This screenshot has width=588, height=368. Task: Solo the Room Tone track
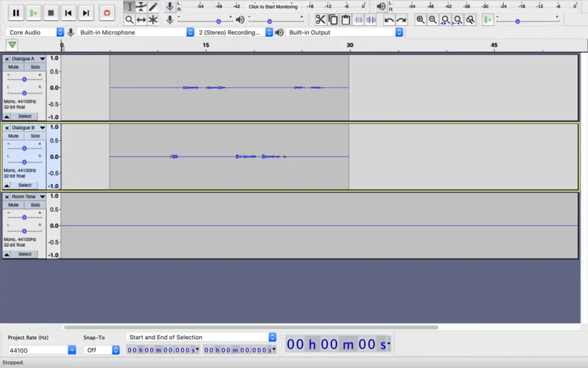35,205
